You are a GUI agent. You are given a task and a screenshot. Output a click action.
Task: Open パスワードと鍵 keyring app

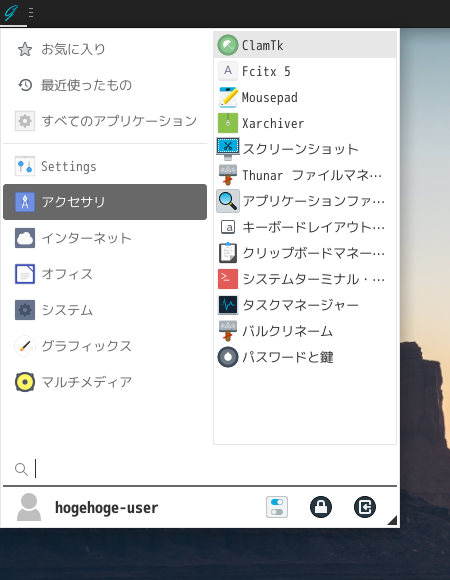pyautogui.click(x=305, y=357)
